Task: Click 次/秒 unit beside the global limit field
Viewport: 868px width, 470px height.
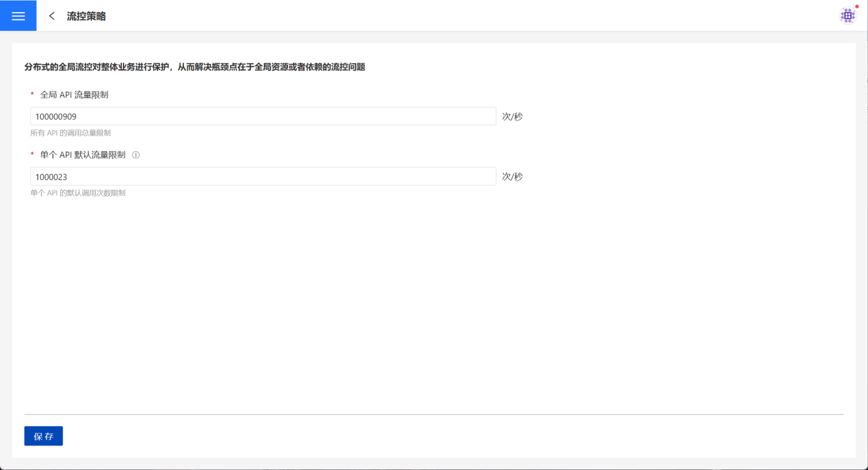Action: click(x=512, y=116)
